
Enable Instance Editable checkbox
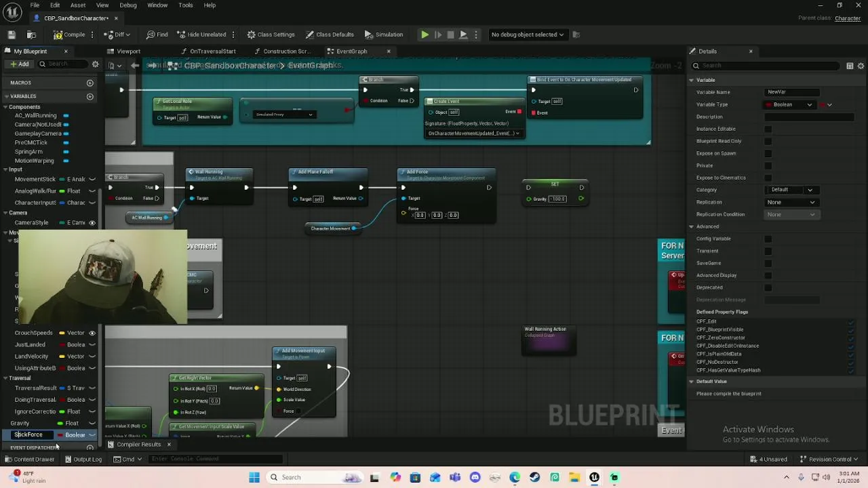point(768,129)
